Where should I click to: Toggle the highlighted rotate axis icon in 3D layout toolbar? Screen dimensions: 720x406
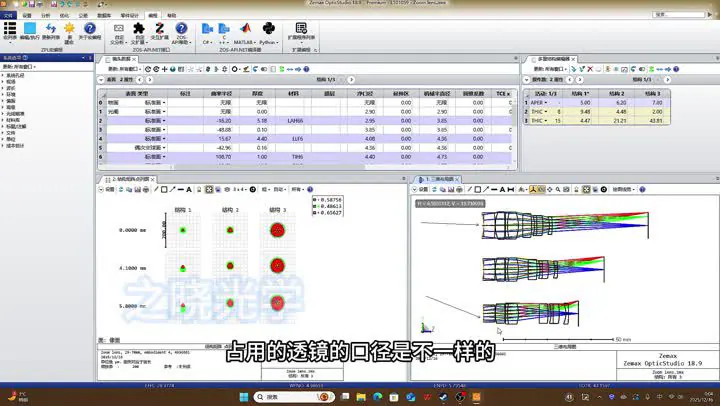[533, 189]
